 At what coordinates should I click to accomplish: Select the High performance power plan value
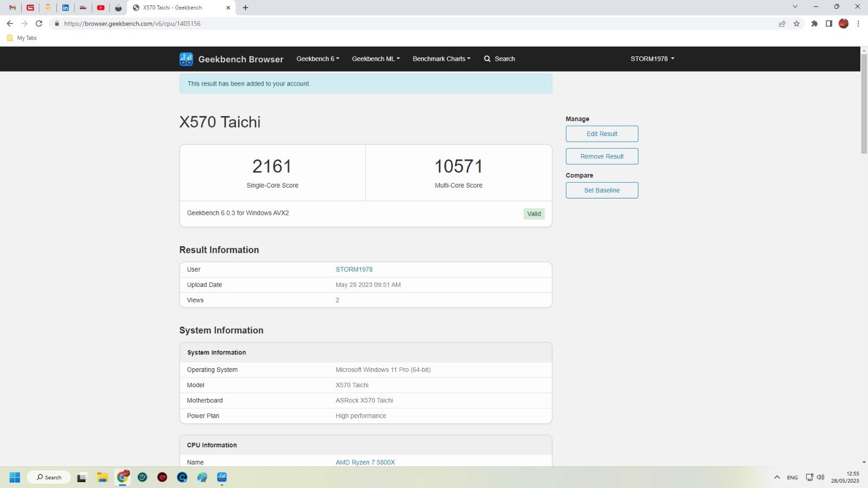(361, 416)
